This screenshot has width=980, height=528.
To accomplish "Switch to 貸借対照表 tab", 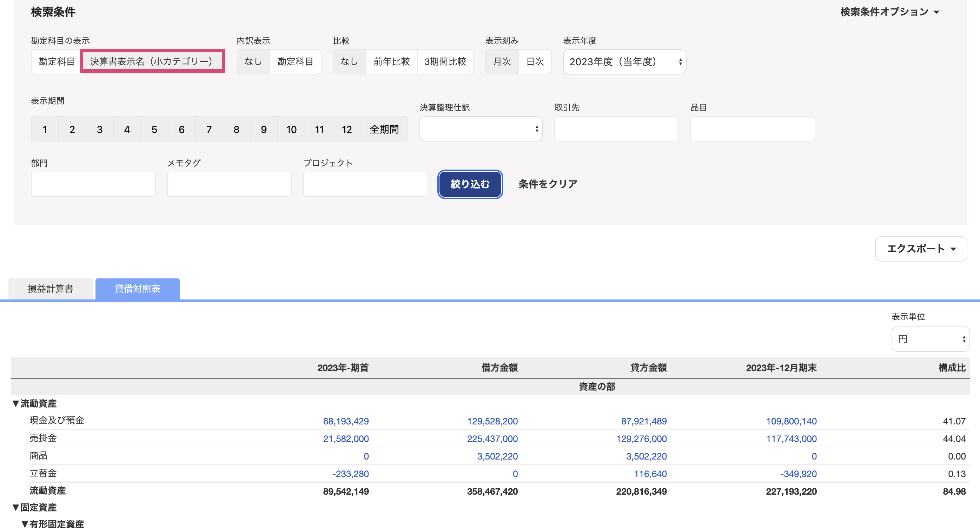I will [x=137, y=289].
